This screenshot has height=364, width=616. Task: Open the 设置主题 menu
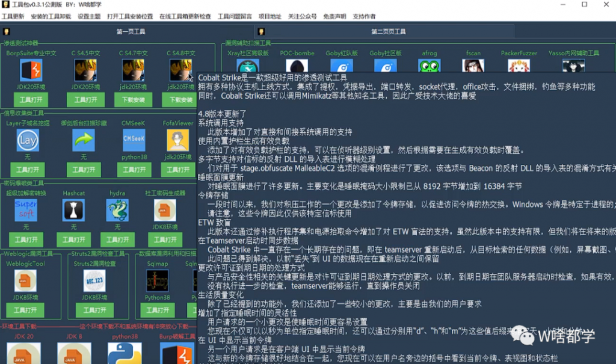89,16
